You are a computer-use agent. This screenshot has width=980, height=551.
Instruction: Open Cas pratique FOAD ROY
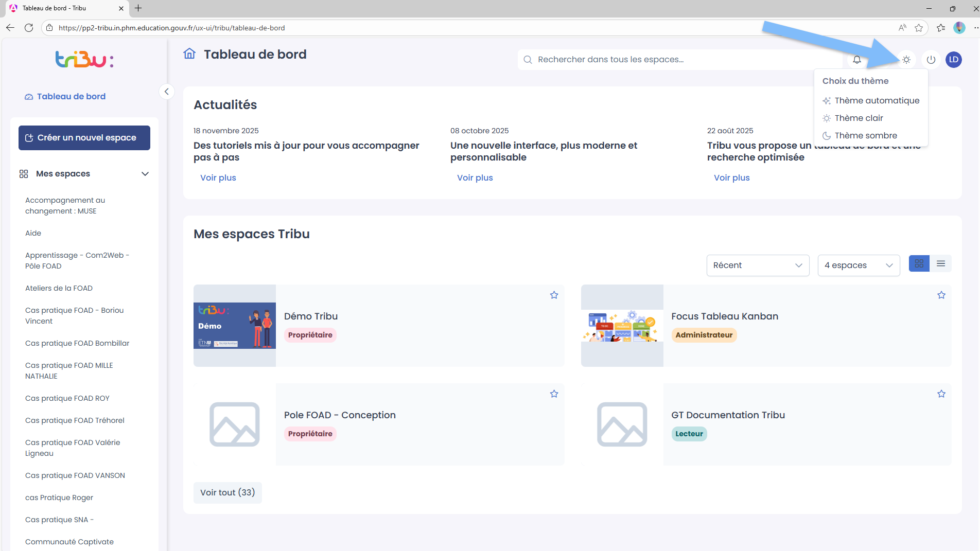(67, 399)
